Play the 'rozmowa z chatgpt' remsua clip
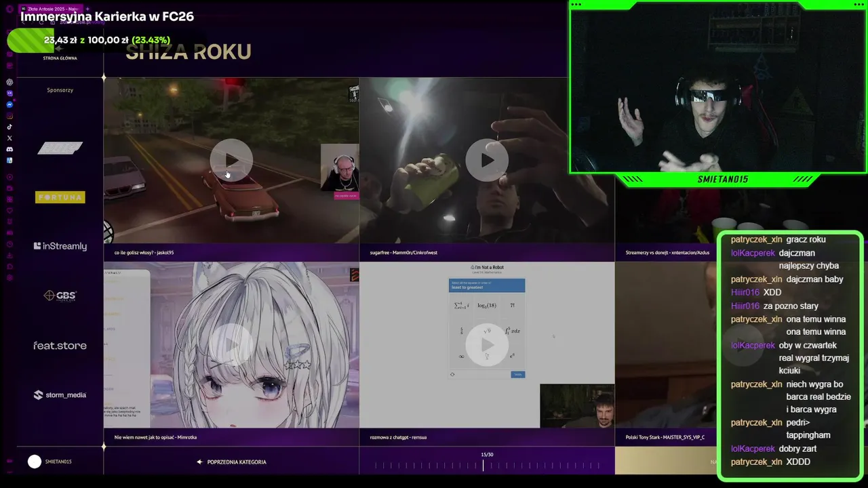This screenshot has width=868, height=488. [487, 345]
